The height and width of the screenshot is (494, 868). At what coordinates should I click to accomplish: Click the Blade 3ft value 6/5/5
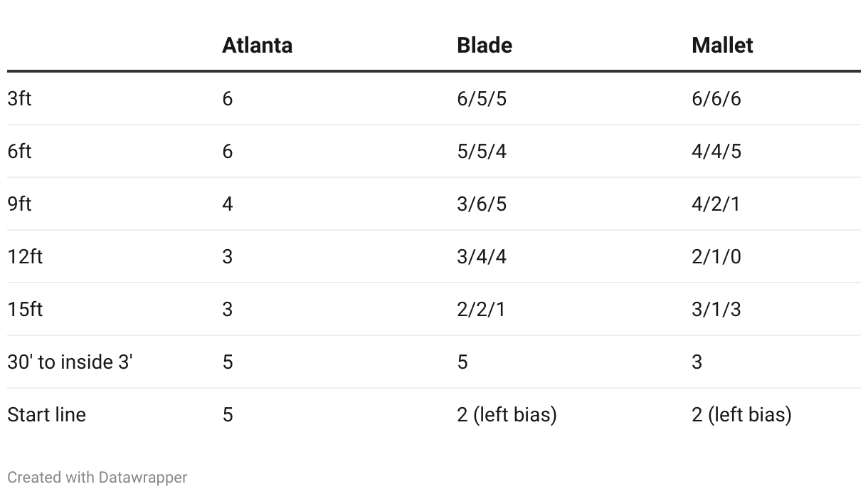click(x=482, y=98)
